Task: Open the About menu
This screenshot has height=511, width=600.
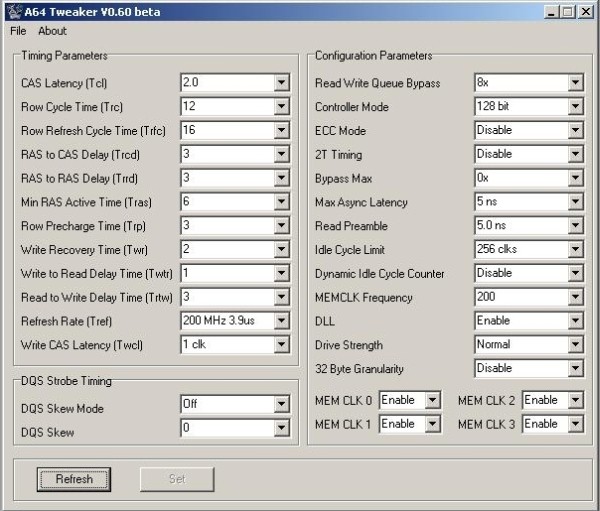Action: pos(52,31)
